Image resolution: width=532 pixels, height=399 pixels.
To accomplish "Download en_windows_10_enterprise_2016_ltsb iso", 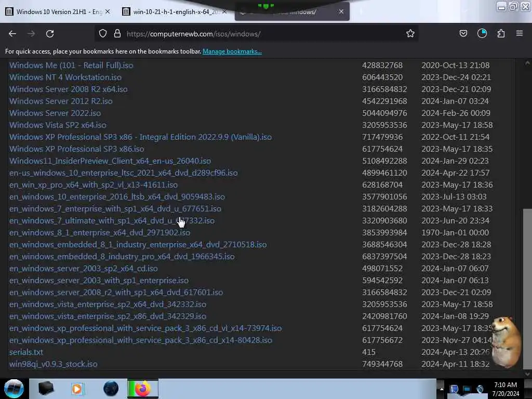I will 117,197.
